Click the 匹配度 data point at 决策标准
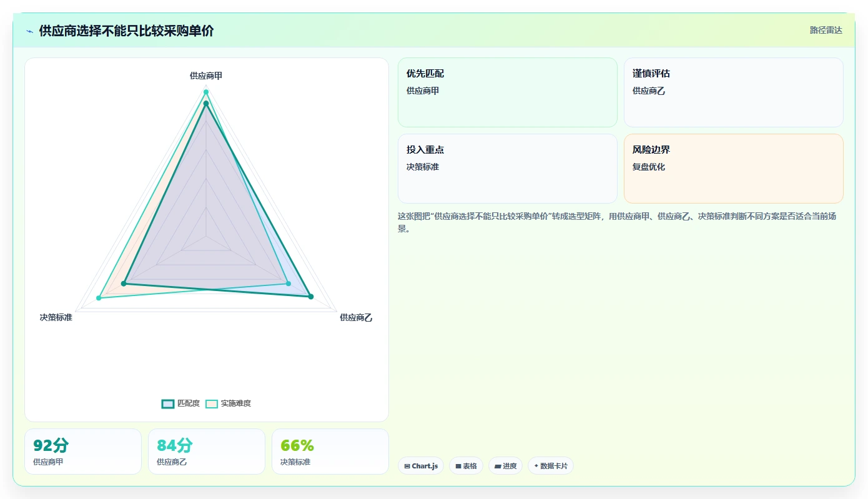This screenshot has width=868, height=499. [124, 284]
